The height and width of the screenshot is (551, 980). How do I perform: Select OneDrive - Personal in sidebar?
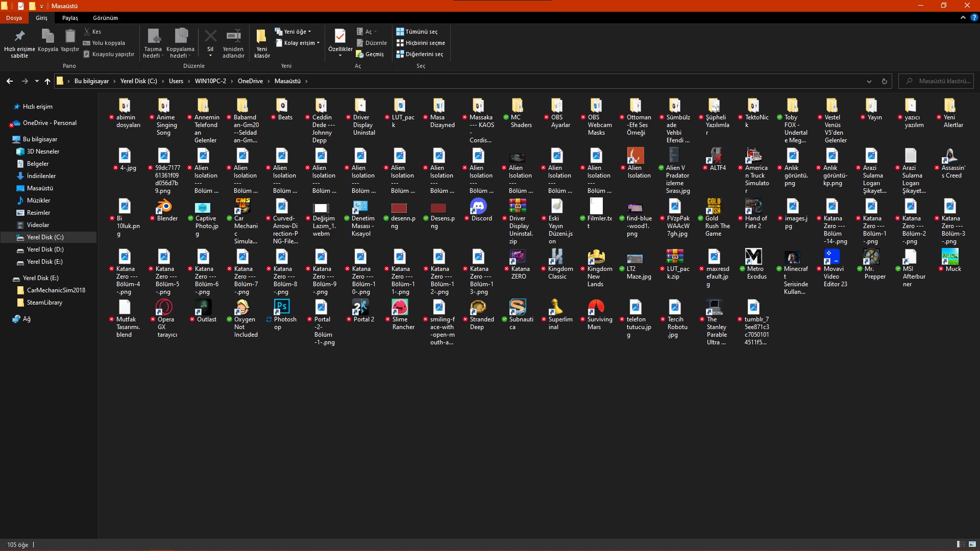50,123
